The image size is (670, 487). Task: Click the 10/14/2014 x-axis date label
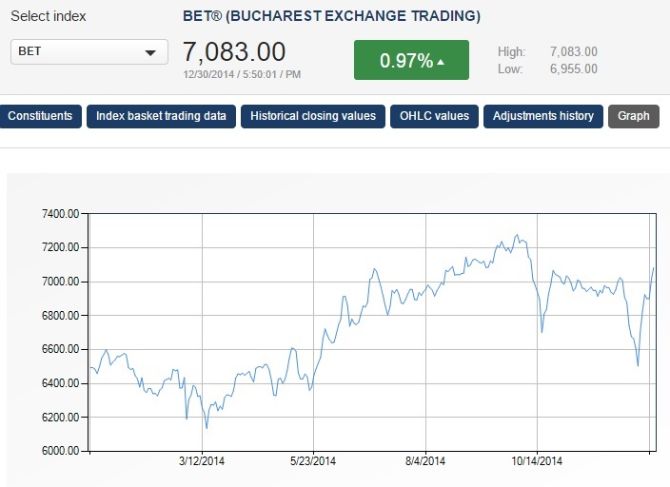pyautogui.click(x=537, y=461)
